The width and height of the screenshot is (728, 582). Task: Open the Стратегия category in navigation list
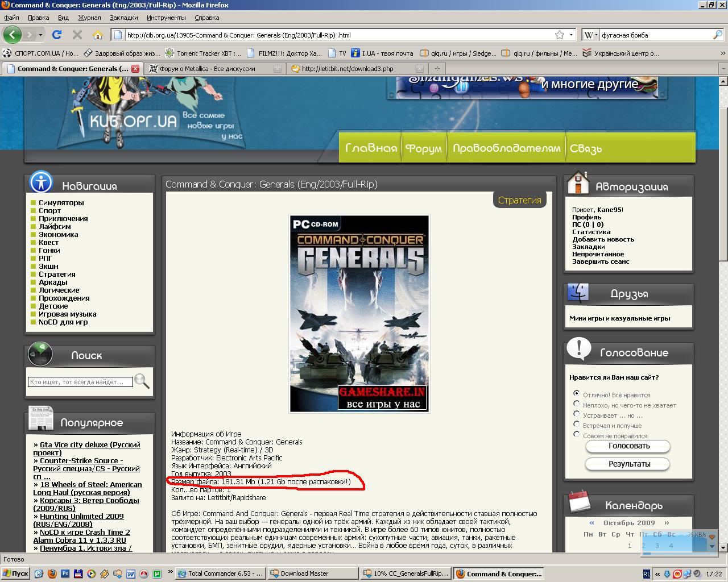click(57, 274)
